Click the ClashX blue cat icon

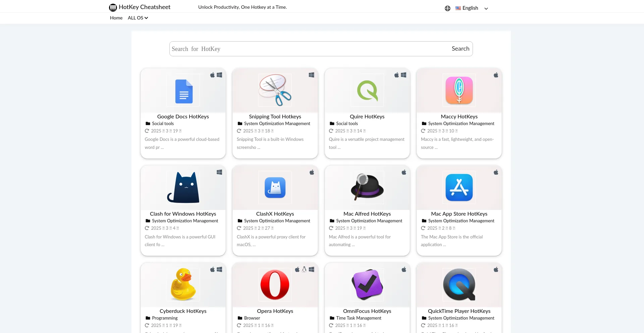coord(275,187)
